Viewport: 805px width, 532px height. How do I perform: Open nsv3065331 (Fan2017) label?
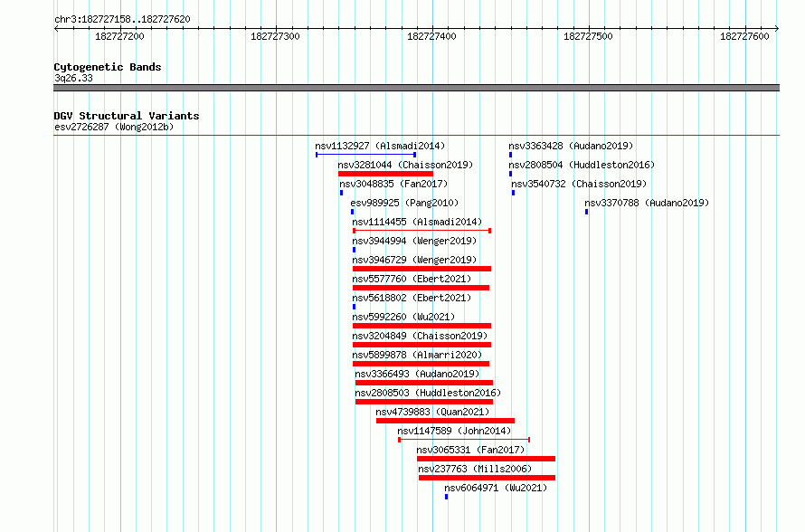[470, 450]
